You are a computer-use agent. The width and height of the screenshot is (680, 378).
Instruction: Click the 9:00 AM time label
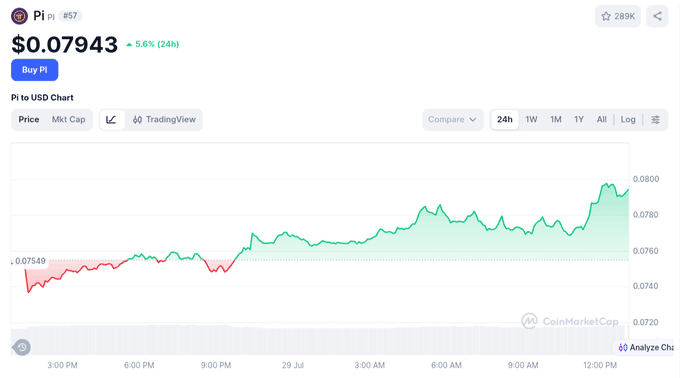pos(523,365)
